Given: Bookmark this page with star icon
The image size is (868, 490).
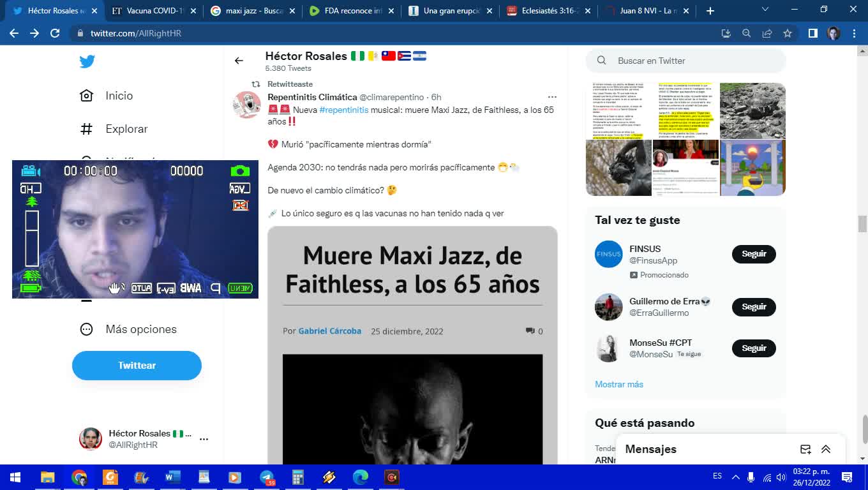Looking at the screenshot, I should (788, 33).
